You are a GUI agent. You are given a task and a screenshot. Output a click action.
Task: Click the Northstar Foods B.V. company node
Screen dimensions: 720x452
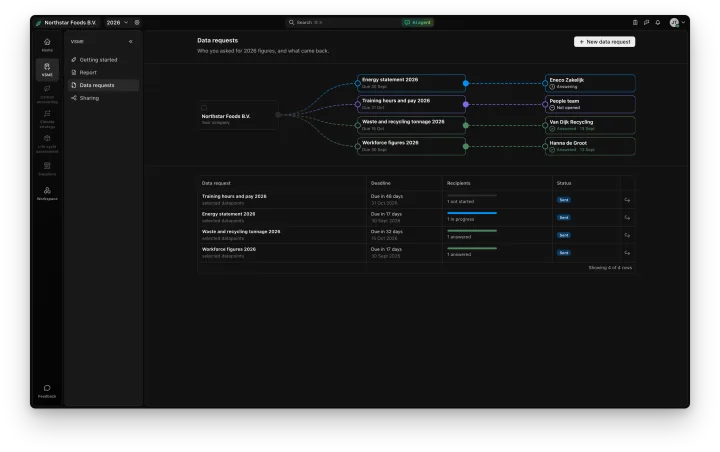239,115
